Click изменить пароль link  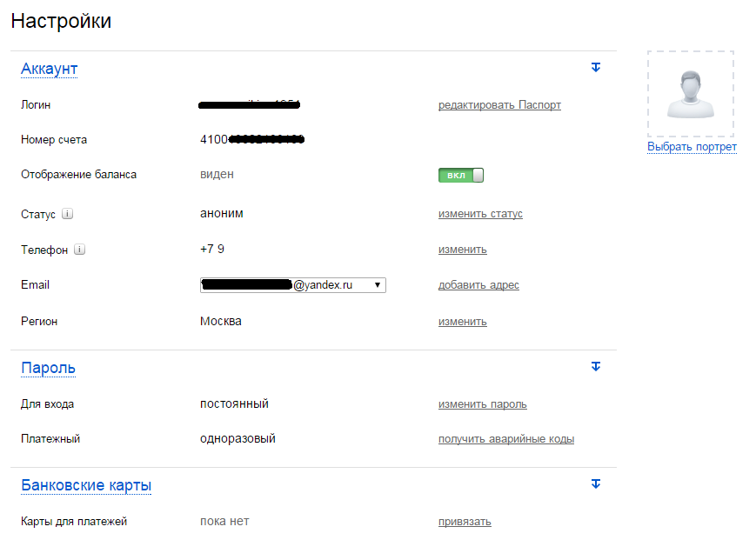point(482,404)
